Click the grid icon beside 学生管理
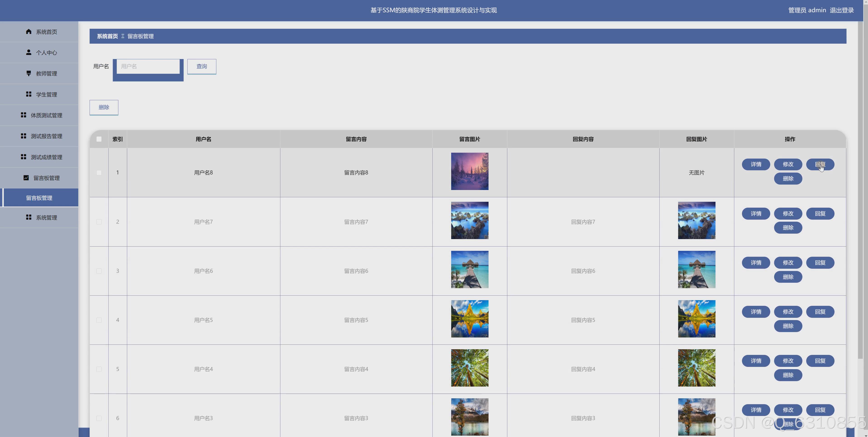Screen dimensions: 868x437 click(x=29, y=94)
